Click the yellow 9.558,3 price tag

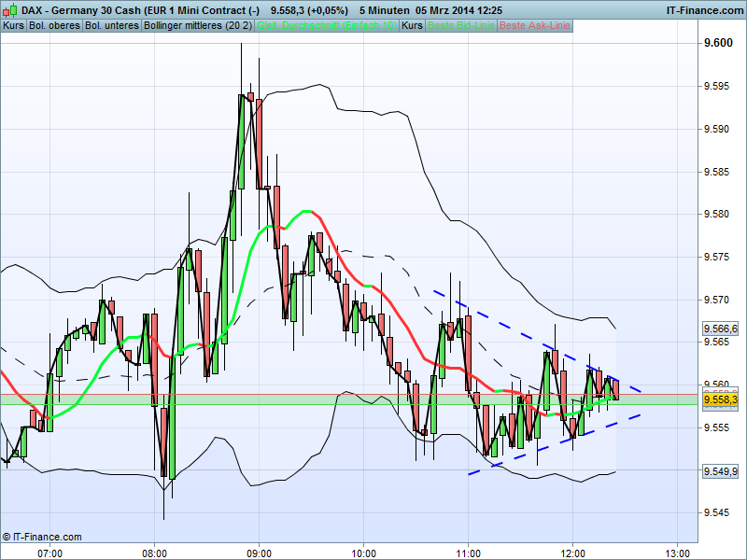(x=719, y=399)
